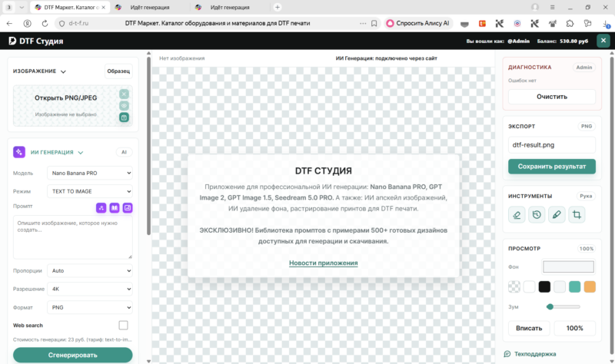The height and width of the screenshot is (364, 615).
Task: Set the orange background color swatch
Action: (590, 286)
